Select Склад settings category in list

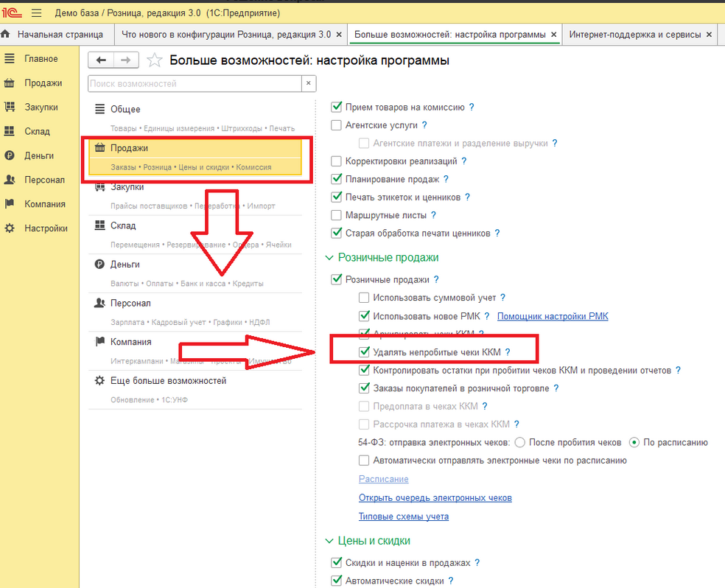pos(195,234)
